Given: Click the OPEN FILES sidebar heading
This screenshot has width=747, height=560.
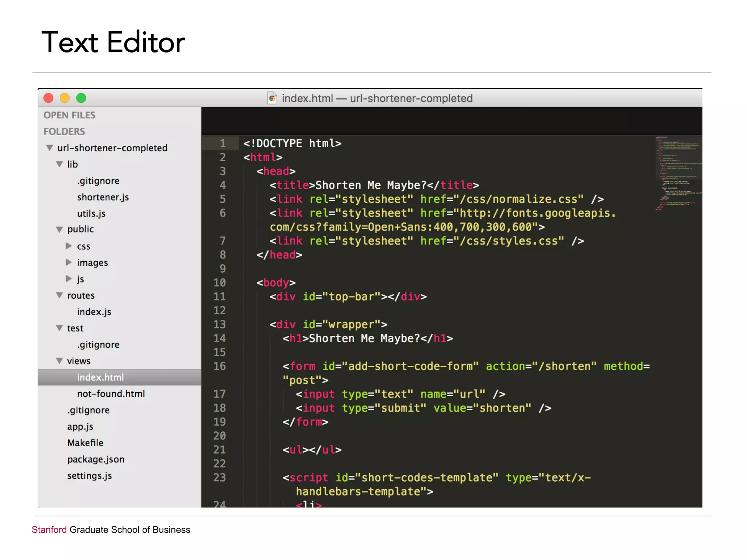Looking at the screenshot, I should point(69,115).
